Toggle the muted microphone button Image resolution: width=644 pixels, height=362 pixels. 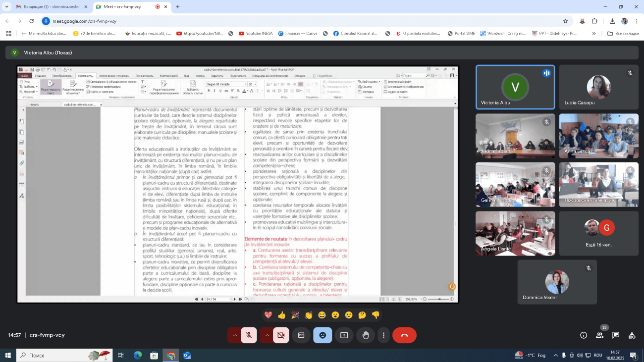pyautogui.click(x=249, y=335)
